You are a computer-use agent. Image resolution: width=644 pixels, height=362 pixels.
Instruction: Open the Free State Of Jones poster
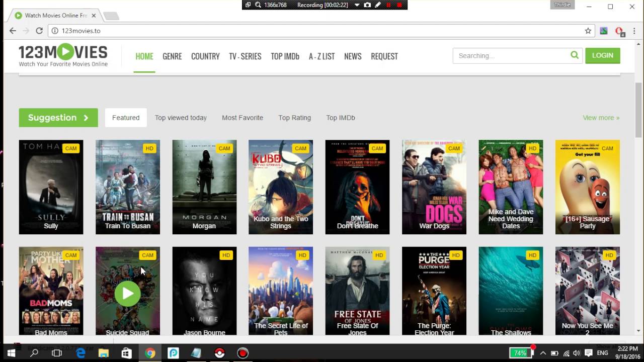point(357,291)
